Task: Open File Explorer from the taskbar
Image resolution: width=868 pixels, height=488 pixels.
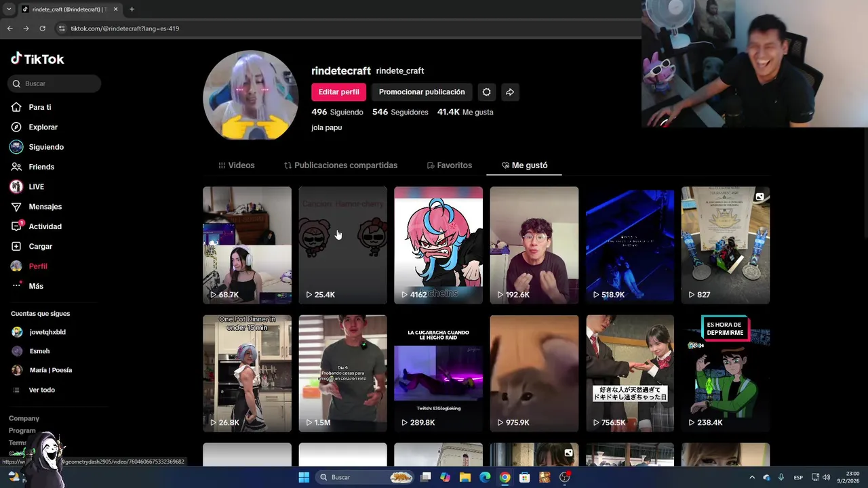Action: click(465, 477)
